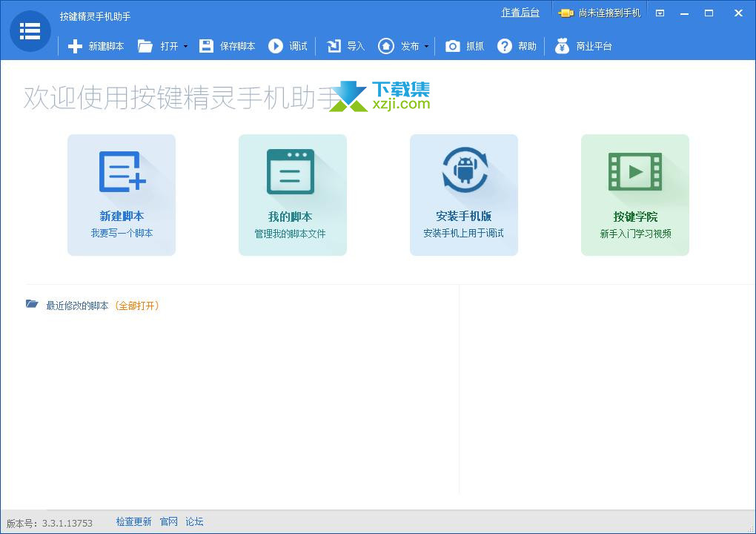Click the version number 3.3.1.13753

(67, 523)
